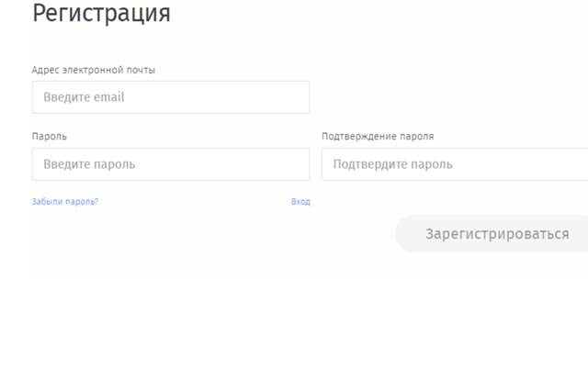The height and width of the screenshot is (392, 588).
Task: Open the 'Забыли пароль?' link
Action: point(65,202)
